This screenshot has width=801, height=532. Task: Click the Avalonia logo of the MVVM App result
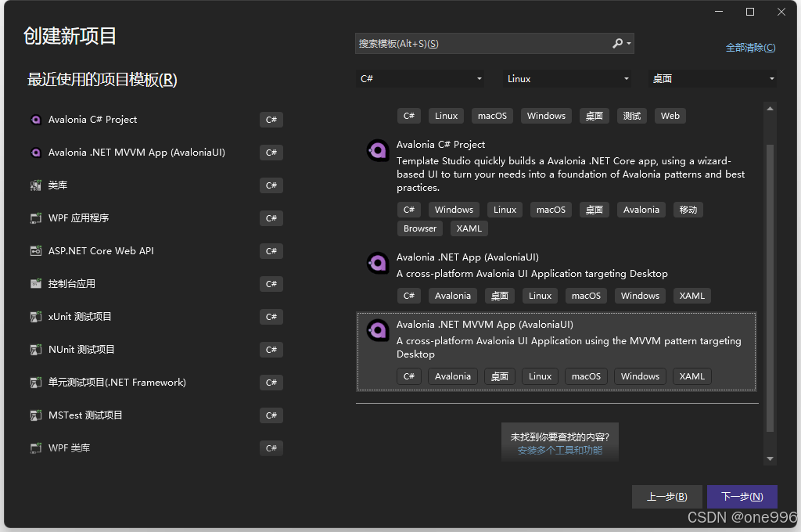coord(378,330)
